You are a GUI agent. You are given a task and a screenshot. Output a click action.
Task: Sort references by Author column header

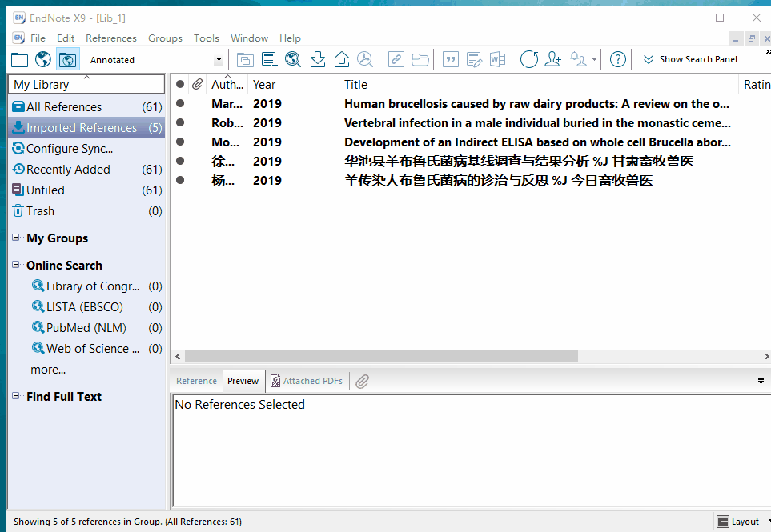click(227, 85)
